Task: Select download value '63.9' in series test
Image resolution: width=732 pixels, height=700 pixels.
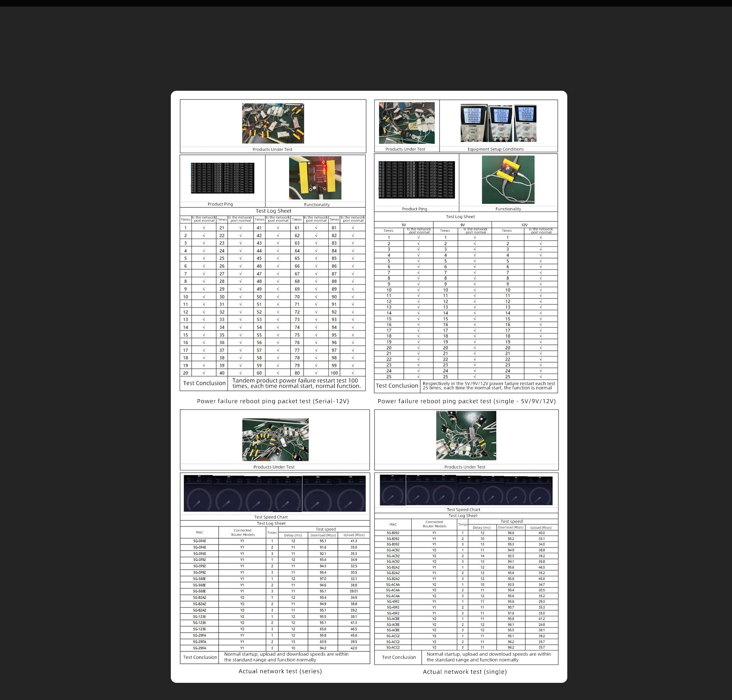Action: click(x=323, y=642)
